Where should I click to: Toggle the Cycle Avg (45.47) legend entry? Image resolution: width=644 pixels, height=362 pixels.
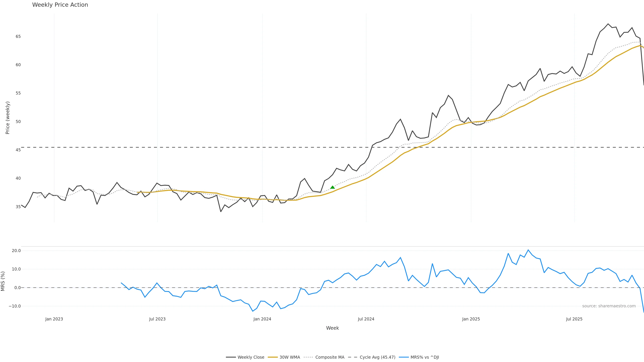click(x=377, y=357)
